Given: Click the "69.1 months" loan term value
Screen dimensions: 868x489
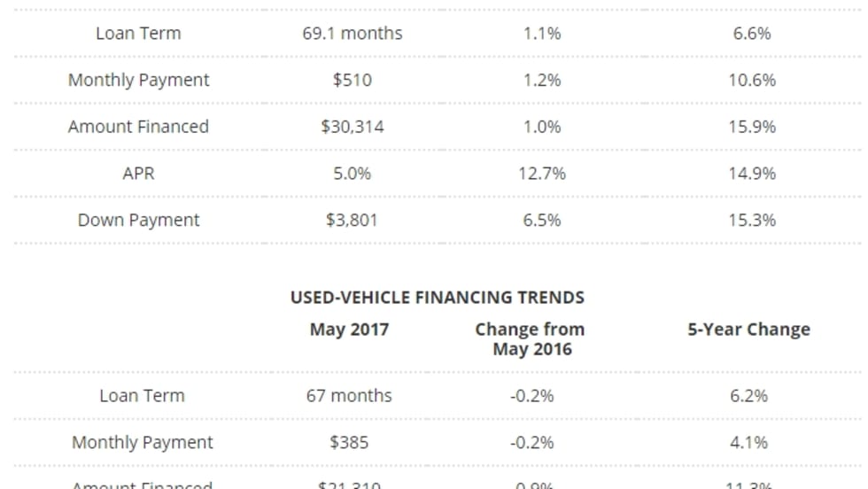Looking at the screenshot, I should (x=352, y=34).
